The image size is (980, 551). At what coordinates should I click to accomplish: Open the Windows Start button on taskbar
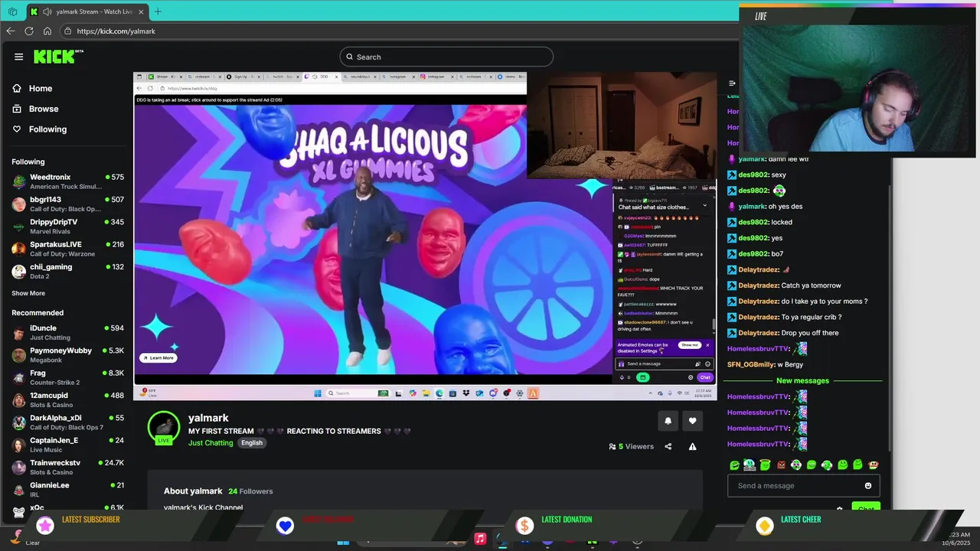[343, 541]
